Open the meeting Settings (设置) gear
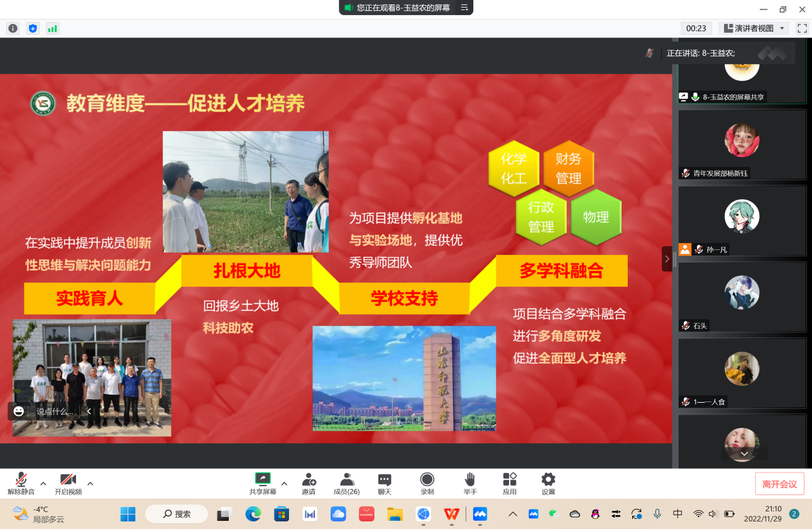The width and height of the screenshot is (812, 529). click(548, 484)
